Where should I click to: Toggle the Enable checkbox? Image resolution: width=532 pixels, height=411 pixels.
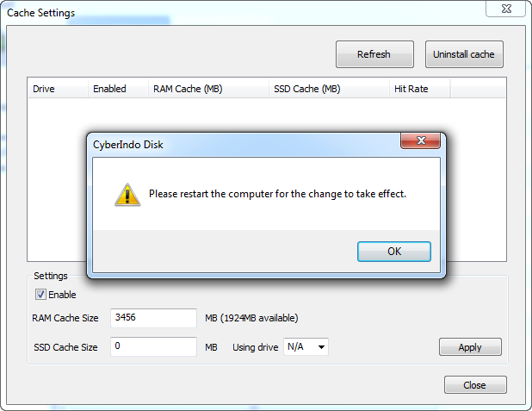click(40, 294)
